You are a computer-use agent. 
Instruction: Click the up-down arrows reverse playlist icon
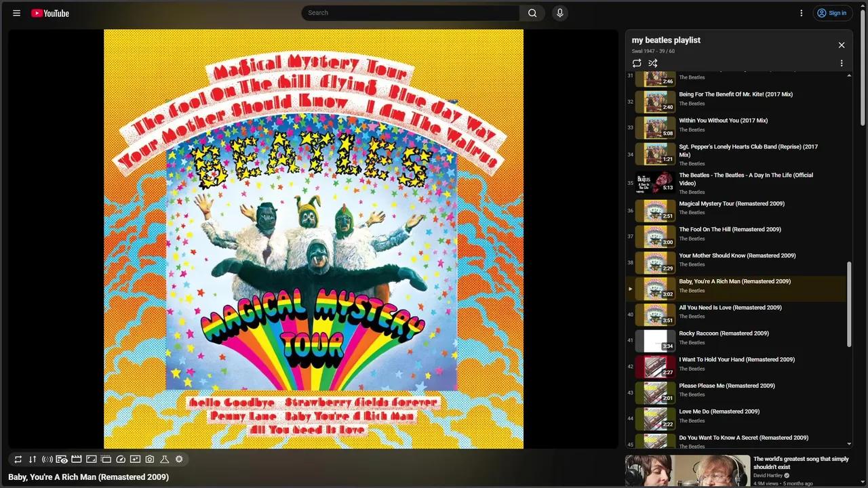click(33, 460)
